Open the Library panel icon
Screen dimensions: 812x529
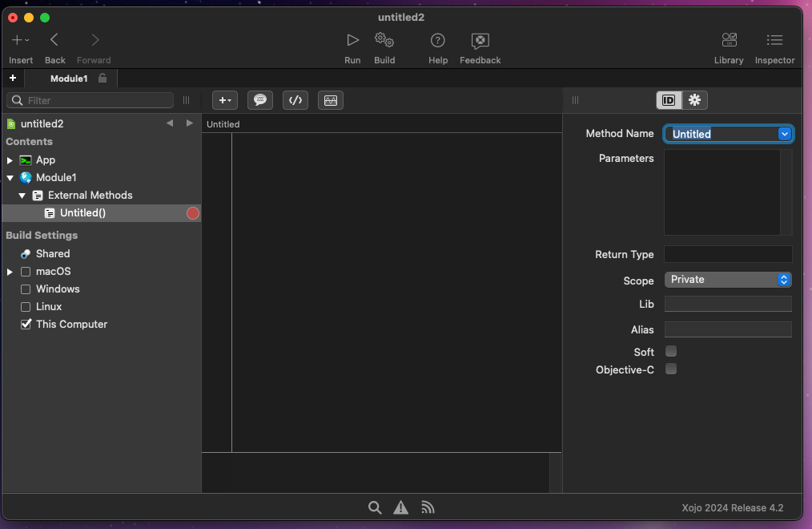pyautogui.click(x=729, y=40)
